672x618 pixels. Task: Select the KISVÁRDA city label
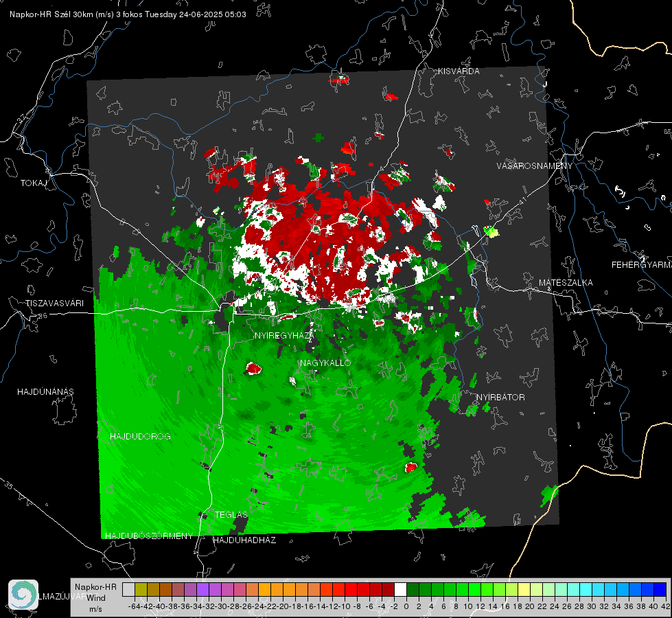[459, 71]
